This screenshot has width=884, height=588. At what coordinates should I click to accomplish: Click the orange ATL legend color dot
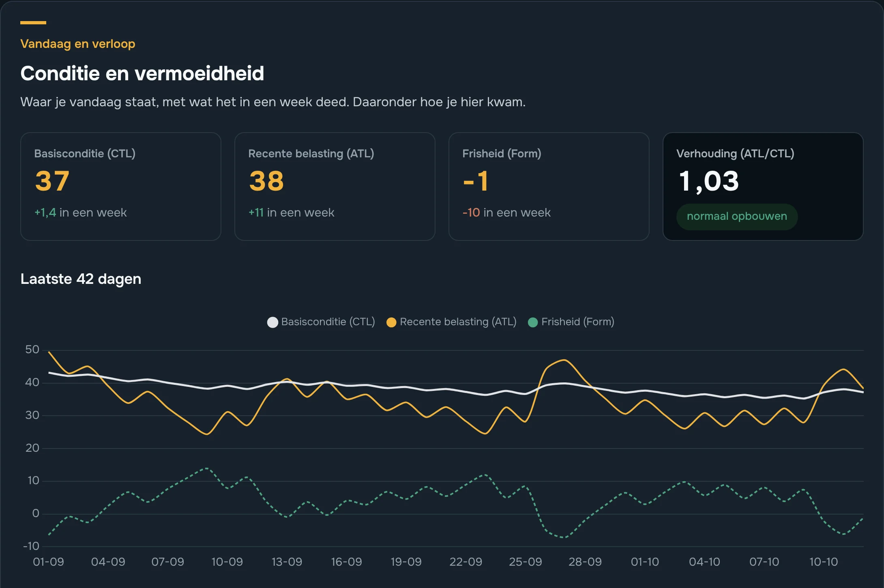point(391,322)
